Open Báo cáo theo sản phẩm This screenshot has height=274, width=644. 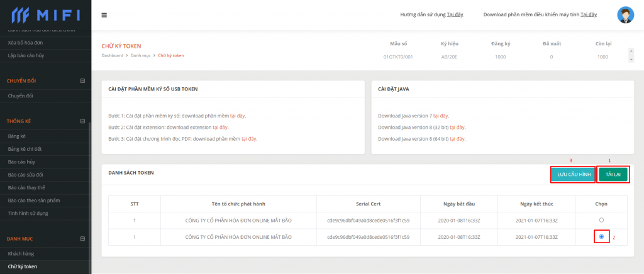click(x=35, y=200)
